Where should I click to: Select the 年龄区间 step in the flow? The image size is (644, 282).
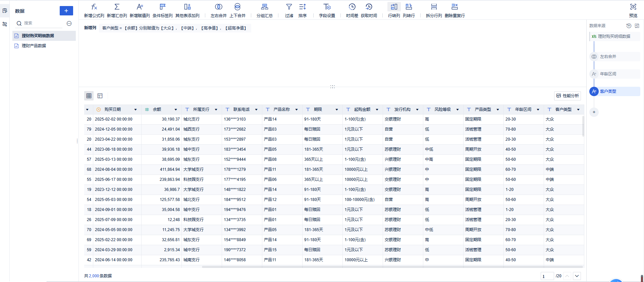(608, 74)
